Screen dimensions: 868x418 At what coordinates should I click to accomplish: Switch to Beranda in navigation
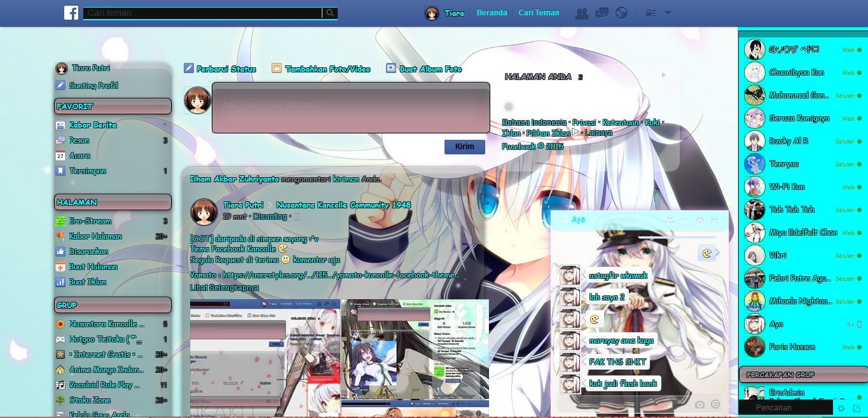click(492, 12)
